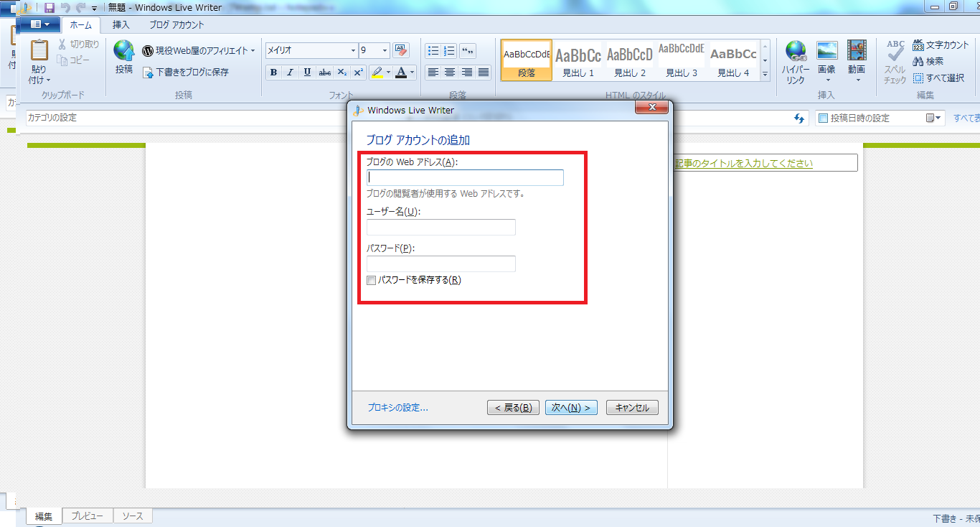Click the スペルチェック spell check icon

(895, 50)
